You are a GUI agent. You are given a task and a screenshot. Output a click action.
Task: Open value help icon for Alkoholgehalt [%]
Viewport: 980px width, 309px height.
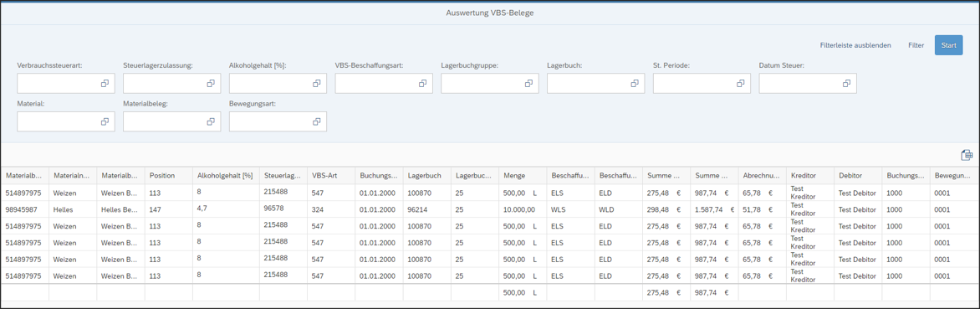coord(317,84)
